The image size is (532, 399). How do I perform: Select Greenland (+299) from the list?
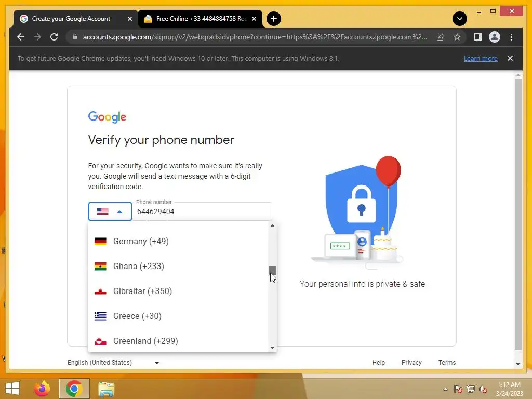coord(179,341)
